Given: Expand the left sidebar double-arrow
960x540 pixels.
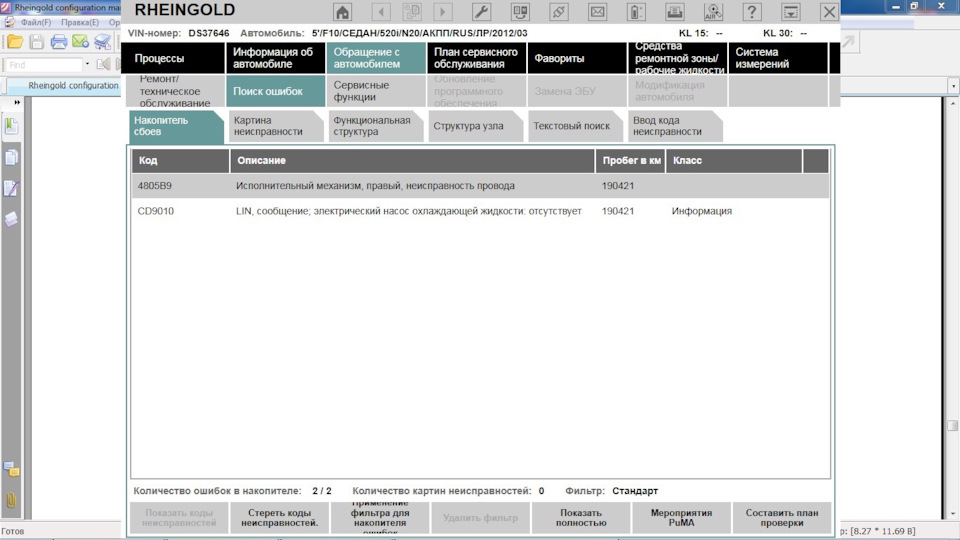Looking at the screenshot, I should tap(17, 102).
